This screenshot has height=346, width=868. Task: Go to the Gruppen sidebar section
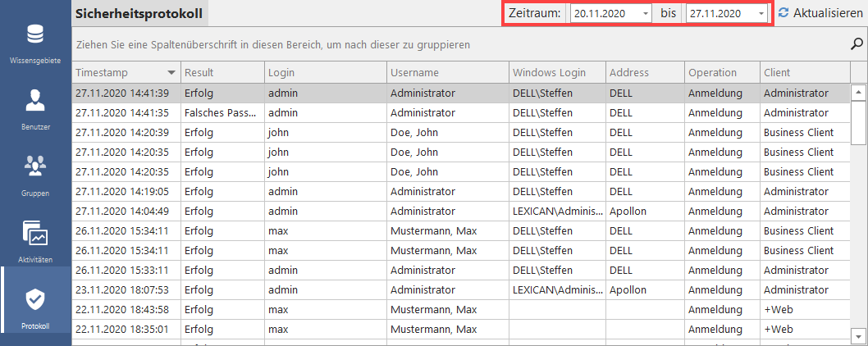point(35,175)
